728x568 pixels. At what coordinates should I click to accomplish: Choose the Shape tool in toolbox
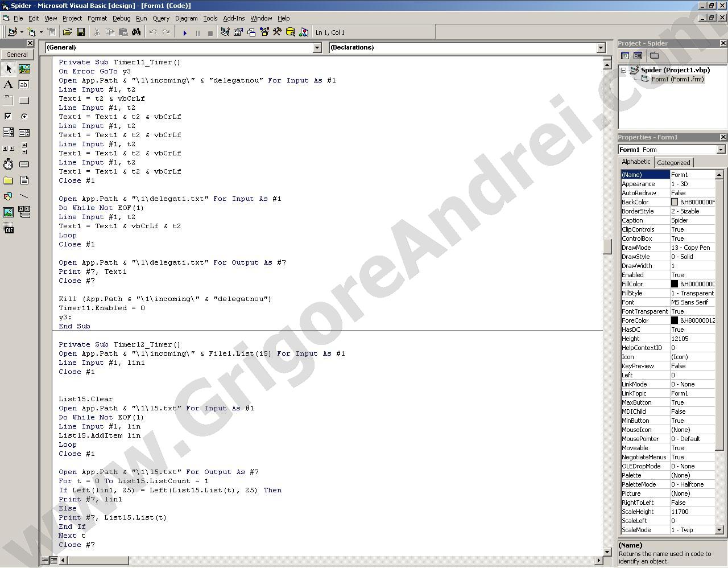pyautogui.click(x=8, y=196)
